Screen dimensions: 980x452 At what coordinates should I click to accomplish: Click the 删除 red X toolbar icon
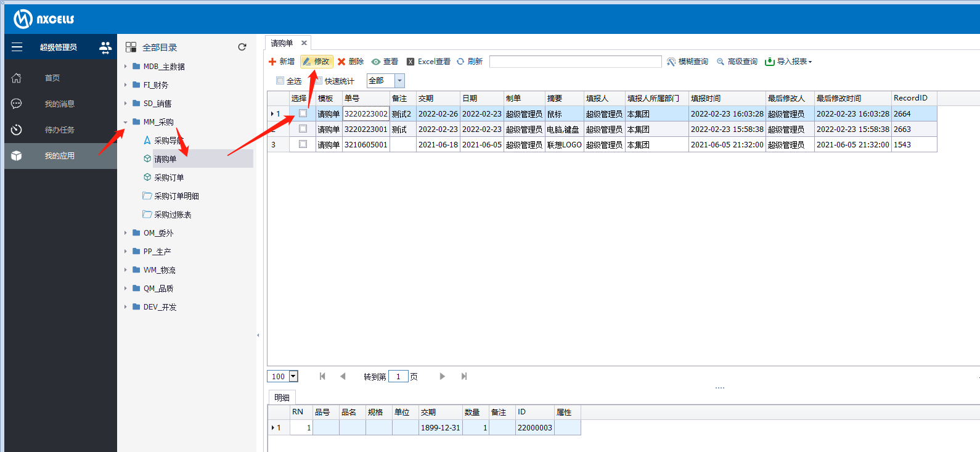coord(341,62)
